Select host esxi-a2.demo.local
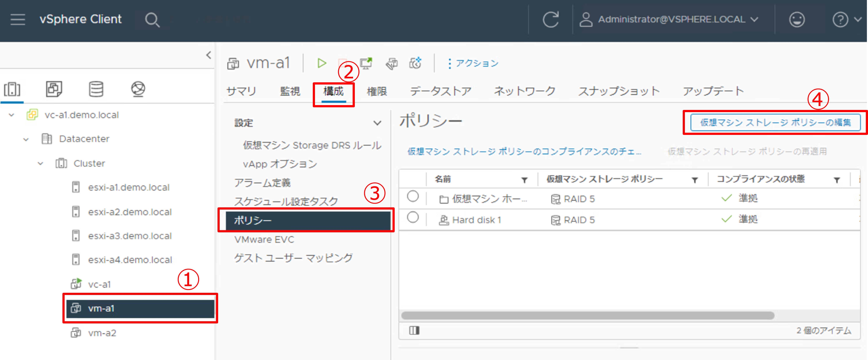 pos(130,212)
